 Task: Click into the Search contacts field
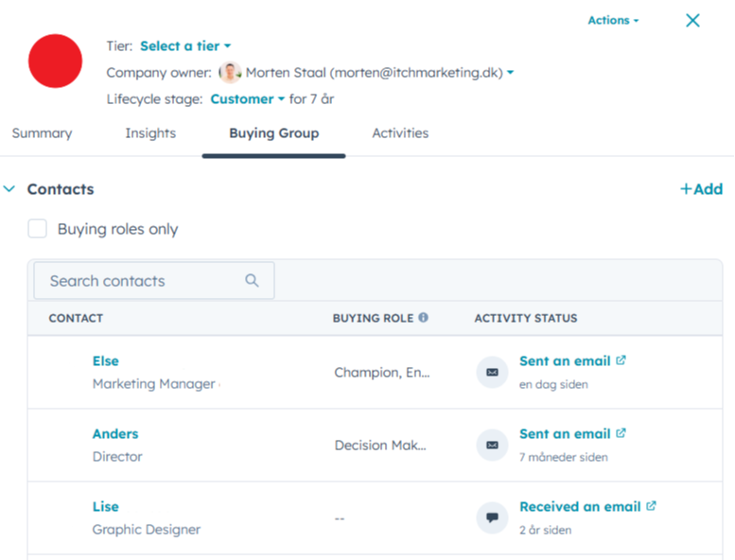[x=142, y=281]
